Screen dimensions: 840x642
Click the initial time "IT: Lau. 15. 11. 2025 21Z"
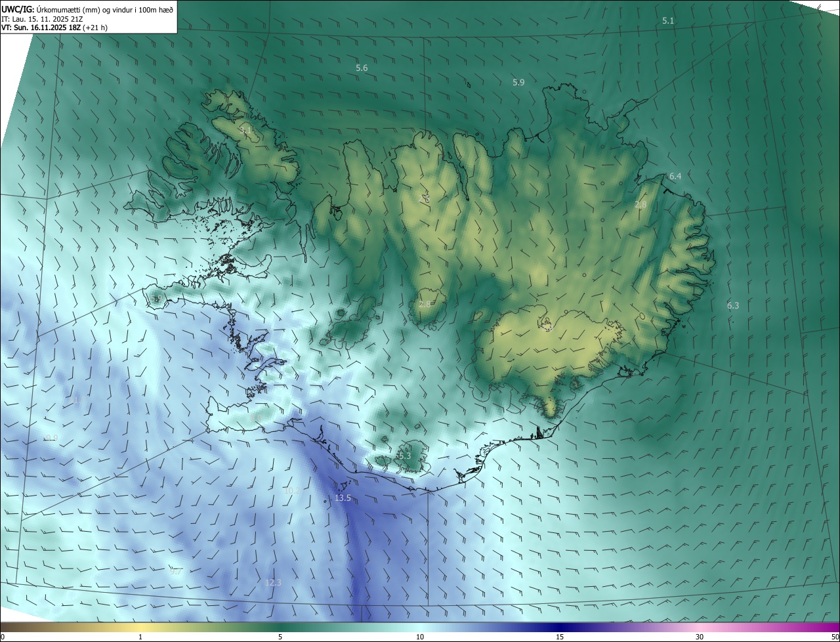pyautogui.click(x=43, y=19)
